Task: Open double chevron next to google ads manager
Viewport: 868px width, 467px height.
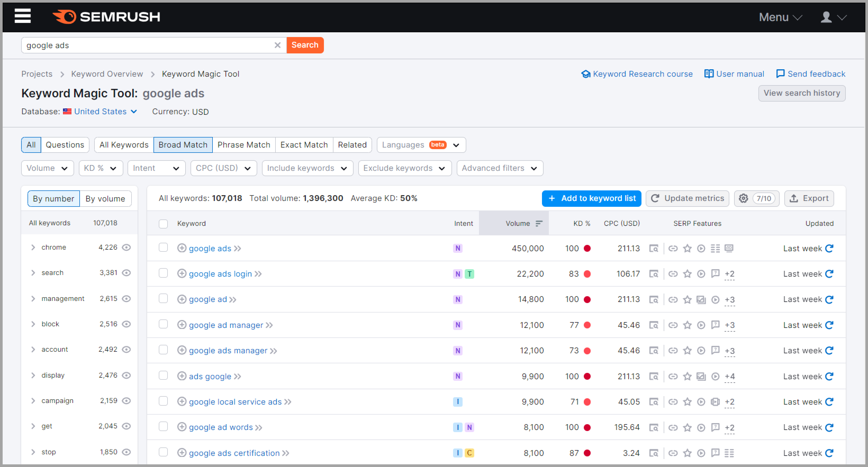Action: [274, 351]
